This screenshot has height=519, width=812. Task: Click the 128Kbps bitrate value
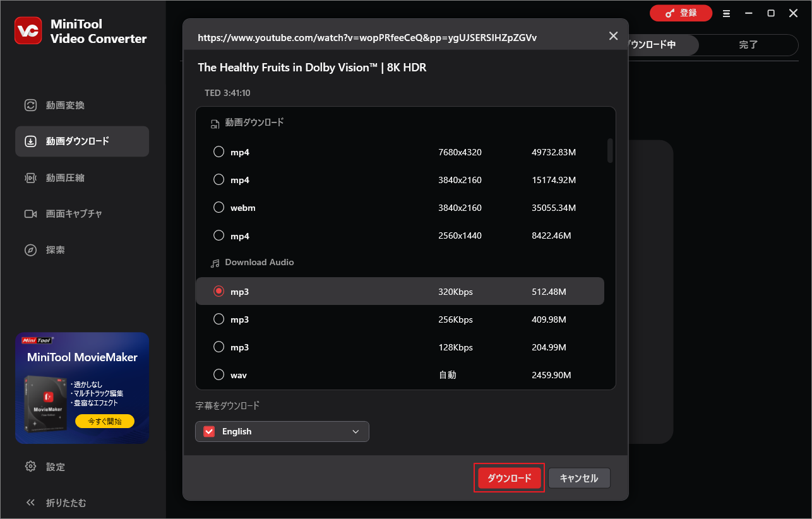pyautogui.click(x=455, y=347)
